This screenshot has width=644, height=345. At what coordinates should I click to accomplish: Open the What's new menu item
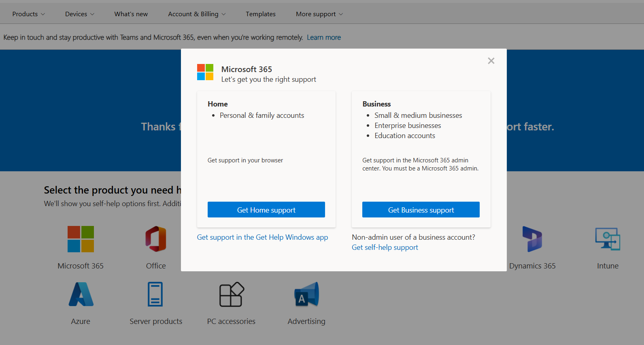131,14
